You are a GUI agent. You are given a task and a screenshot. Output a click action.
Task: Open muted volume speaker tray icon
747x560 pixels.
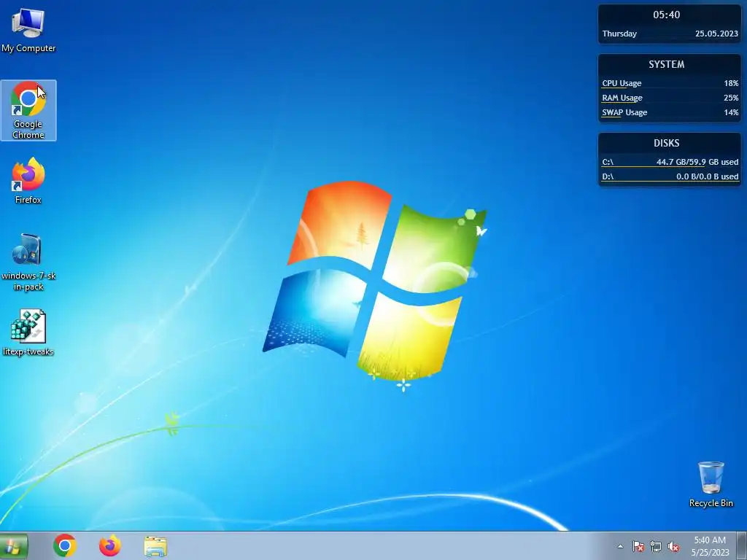point(673,546)
